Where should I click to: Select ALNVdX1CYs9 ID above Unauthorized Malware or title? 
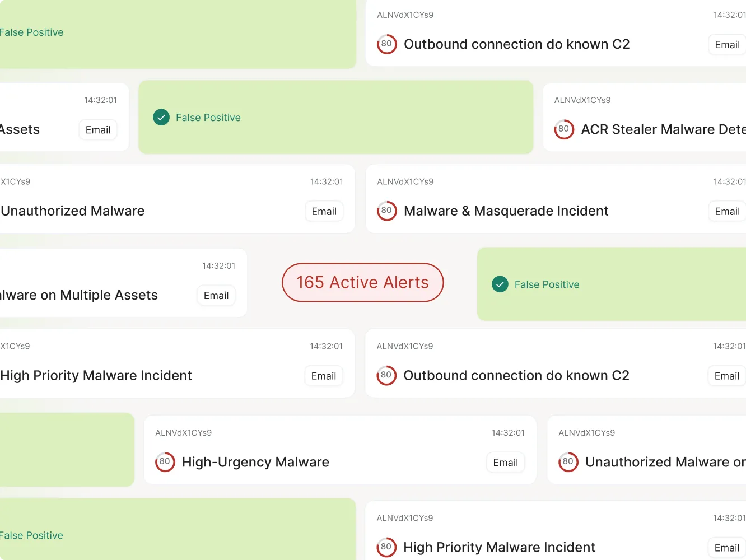tap(587, 433)
